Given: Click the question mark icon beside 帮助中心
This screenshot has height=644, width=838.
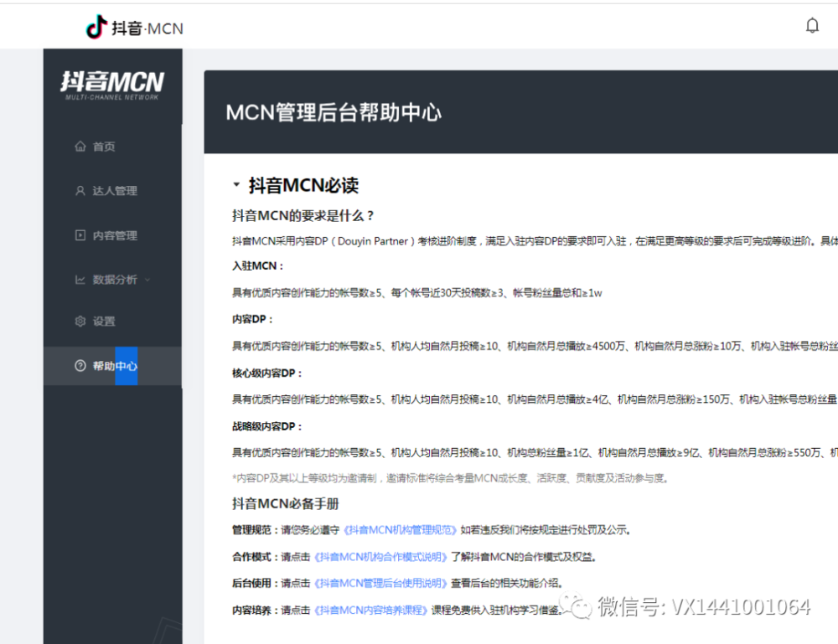Looking at the screenshot, I should coord(80,366).
